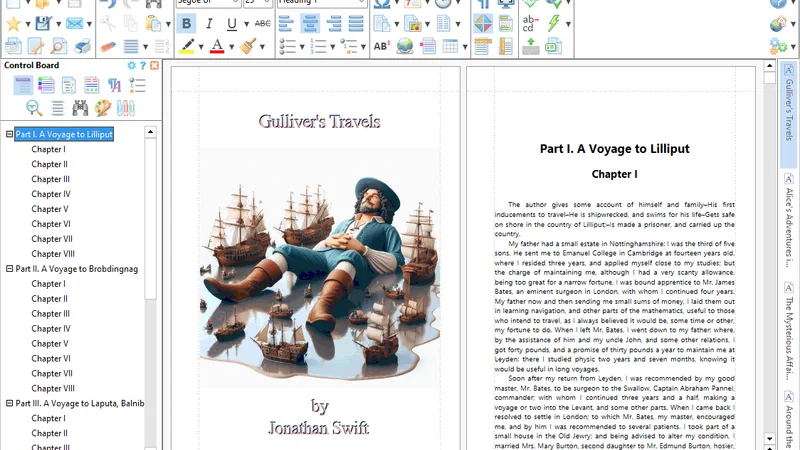Collapse Part I. A Voyage to Lilliput
800x450 pixels.
click(x=9, y=134)
